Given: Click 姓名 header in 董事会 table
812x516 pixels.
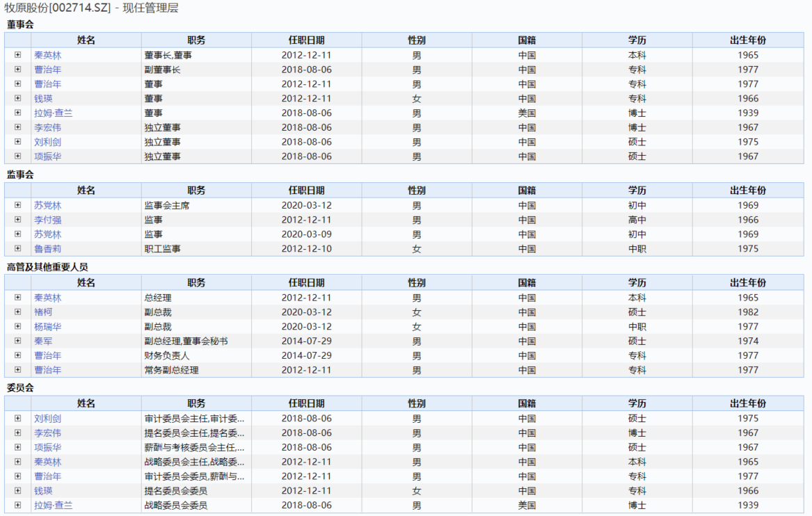Looking at the screenshot, I should (x=86, y=40).
